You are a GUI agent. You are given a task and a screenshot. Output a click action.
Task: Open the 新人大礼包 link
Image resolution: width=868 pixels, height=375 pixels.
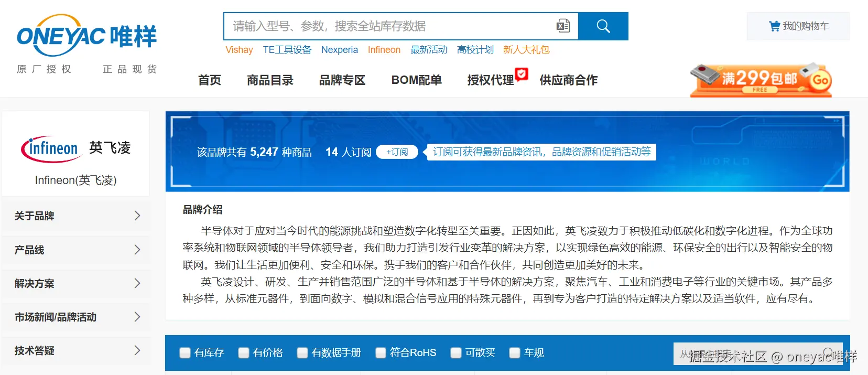526,50
